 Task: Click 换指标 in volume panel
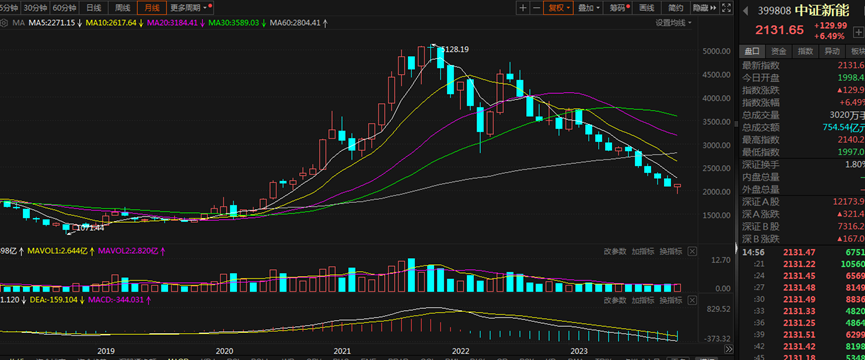click(x=671, y=251)
